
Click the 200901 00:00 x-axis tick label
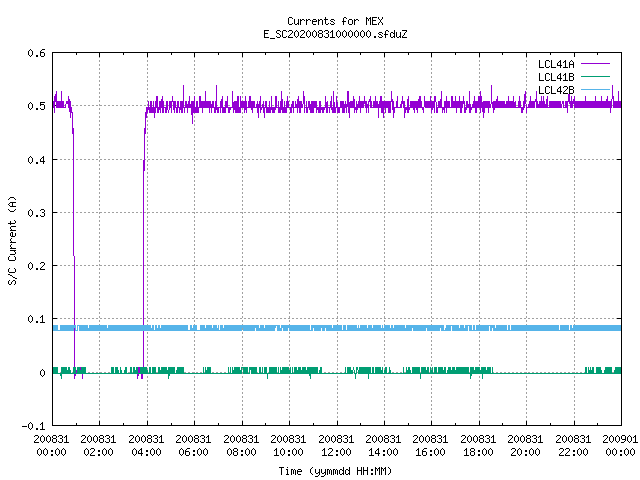tap(620, 446)
